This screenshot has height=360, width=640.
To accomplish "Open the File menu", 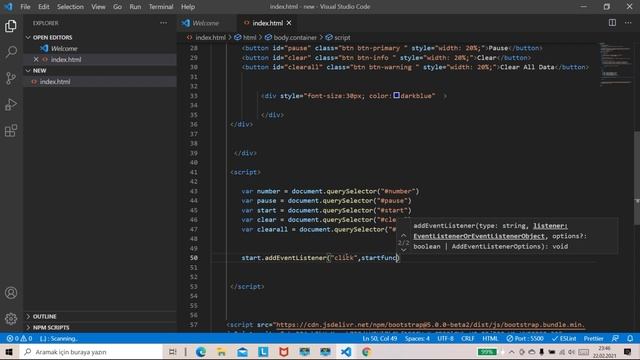I will (x=25, y=7).
